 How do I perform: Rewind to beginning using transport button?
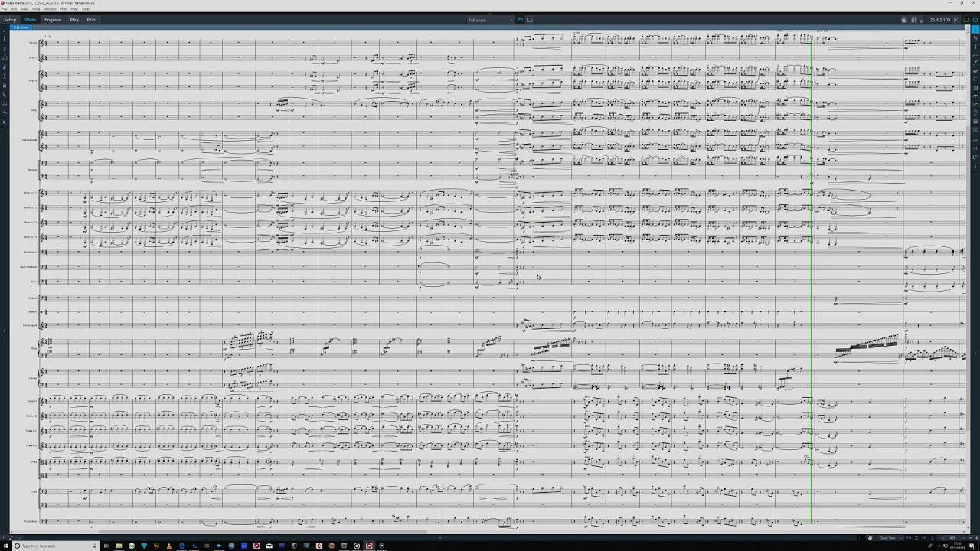(x=956, y=20)
